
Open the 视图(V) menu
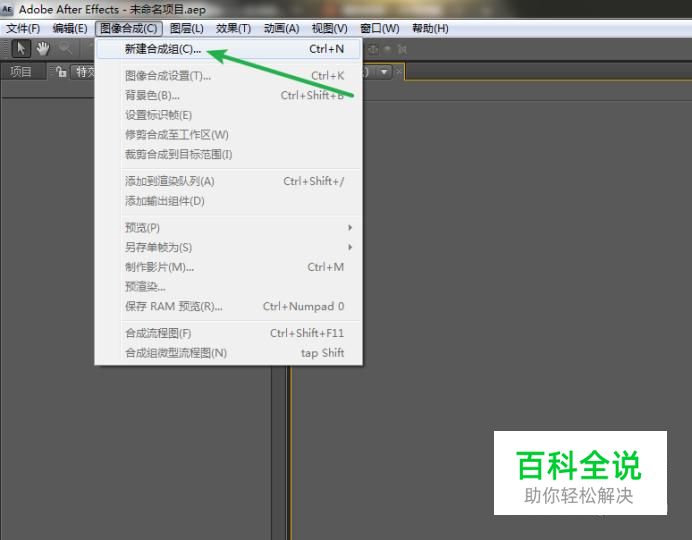point(330,29)
